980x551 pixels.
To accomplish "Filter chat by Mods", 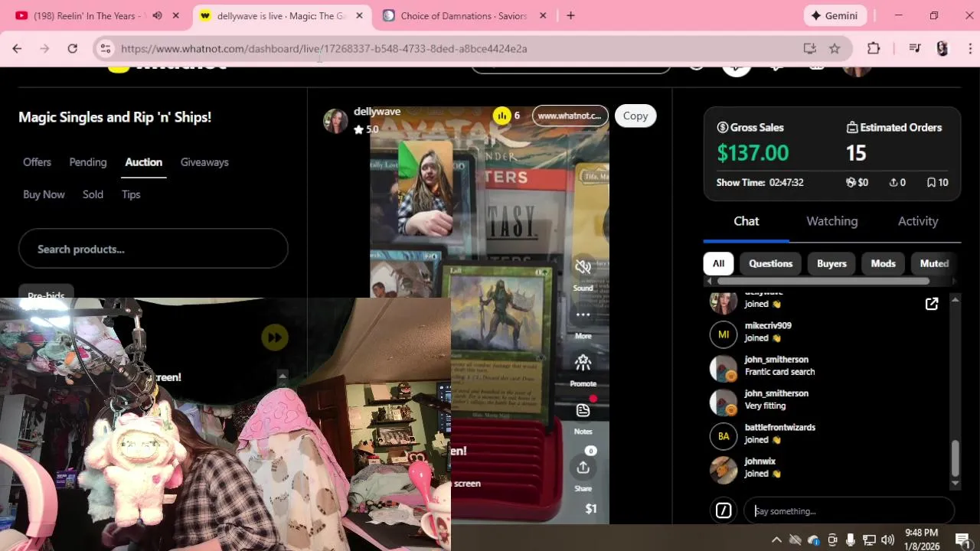I will click(x=883, y=263).
